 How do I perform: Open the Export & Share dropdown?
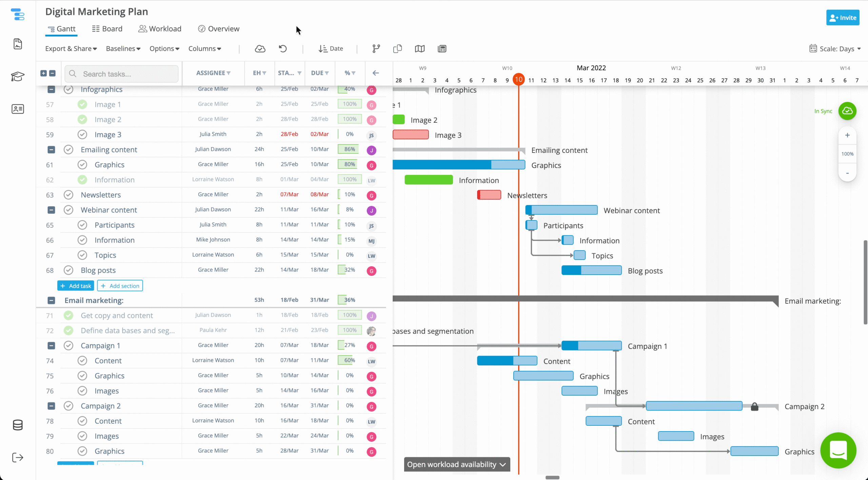coord(71,48)
